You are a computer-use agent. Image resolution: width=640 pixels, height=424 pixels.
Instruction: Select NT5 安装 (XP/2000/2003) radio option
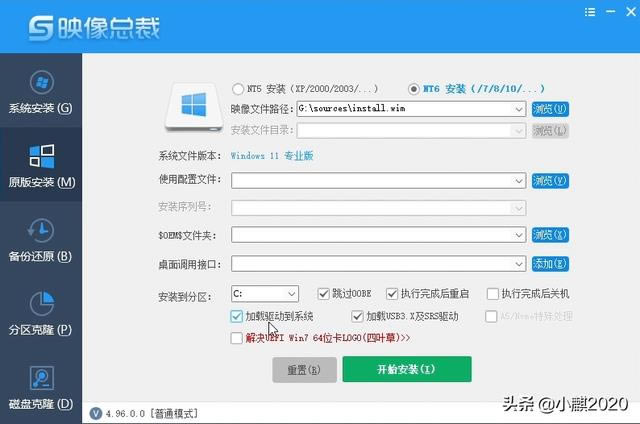click(x=238, y=89)
